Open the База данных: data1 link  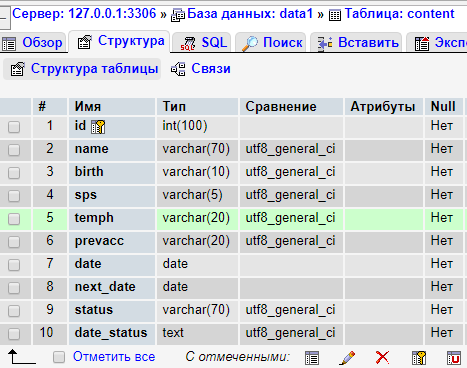coord(250,14)
